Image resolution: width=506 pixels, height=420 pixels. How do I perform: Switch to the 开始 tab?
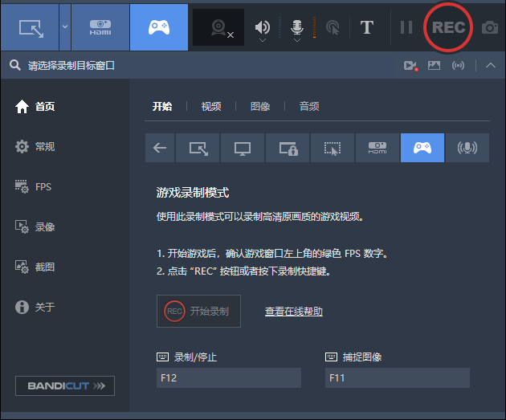click(x=162, y=106)
